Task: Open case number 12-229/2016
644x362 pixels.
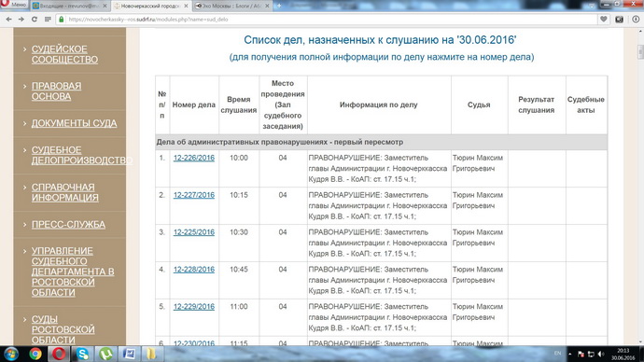Action: (x=194, y=307)
